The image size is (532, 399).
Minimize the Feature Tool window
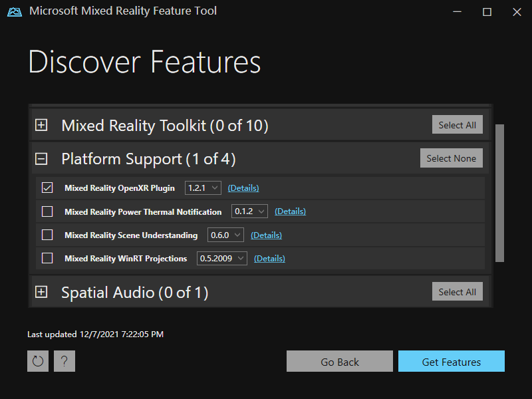coord(457,12)
